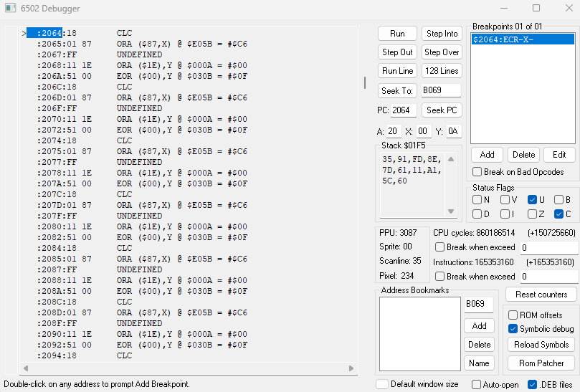This screenshot has height=392, width=580.
Task: Click the Seek PC button
Action: (442, 110)
